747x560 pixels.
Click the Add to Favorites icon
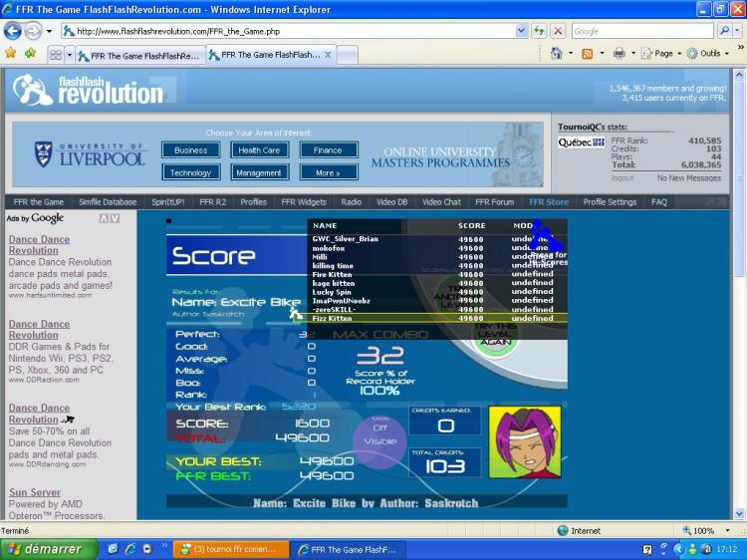(x=30, y=54)
